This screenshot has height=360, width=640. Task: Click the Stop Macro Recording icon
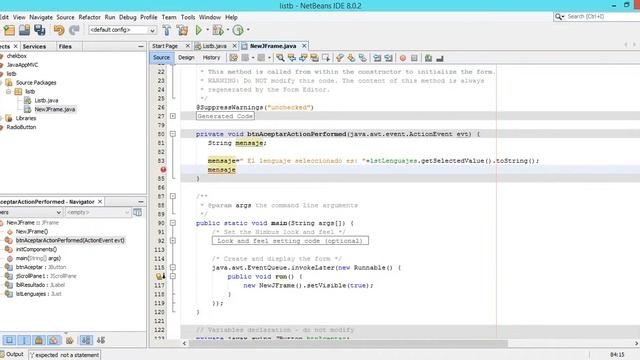pos(414,58)
